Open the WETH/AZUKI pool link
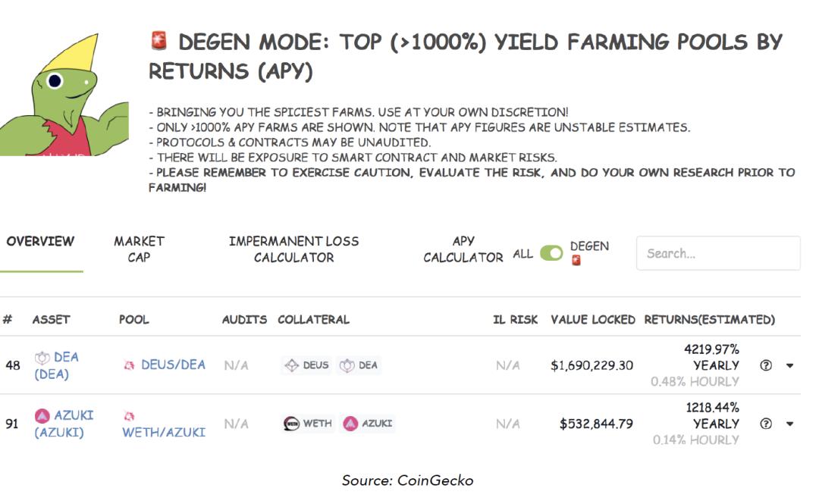This screenshot has height=504, width=819. tap(164, 432)
